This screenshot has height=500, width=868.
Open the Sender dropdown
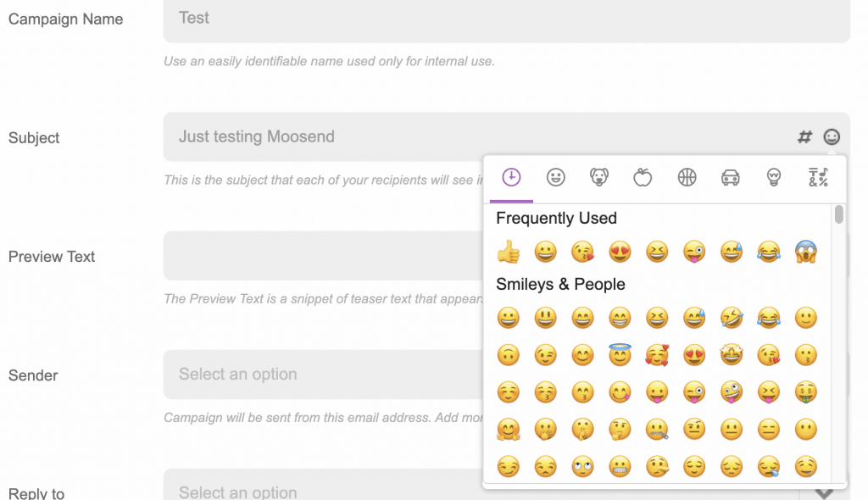(322, 375)
